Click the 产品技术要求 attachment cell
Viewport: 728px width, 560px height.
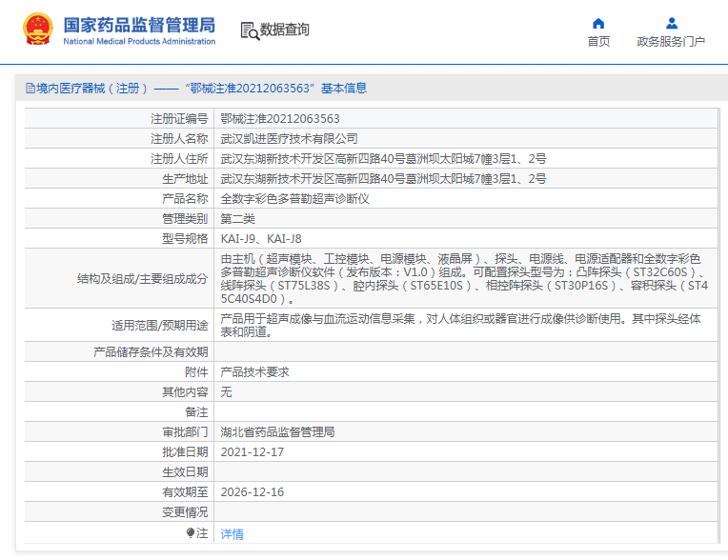coord(254,372)
